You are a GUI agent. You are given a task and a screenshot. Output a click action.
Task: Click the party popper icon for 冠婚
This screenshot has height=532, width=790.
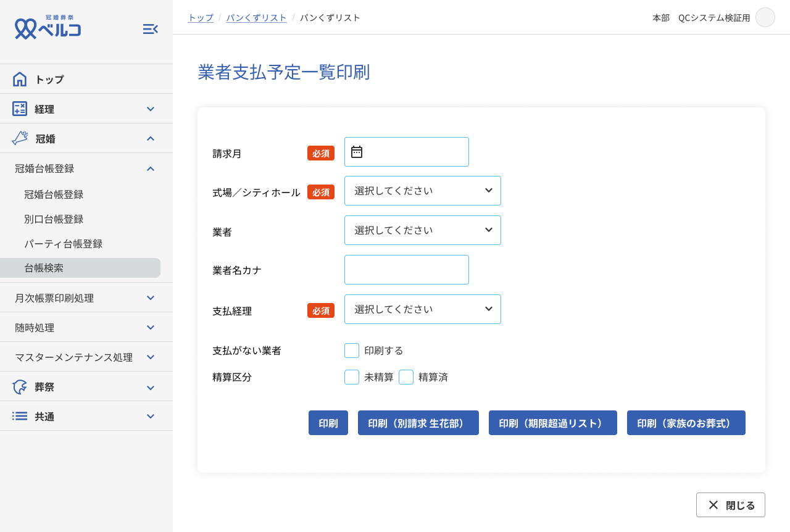point(20,138)
